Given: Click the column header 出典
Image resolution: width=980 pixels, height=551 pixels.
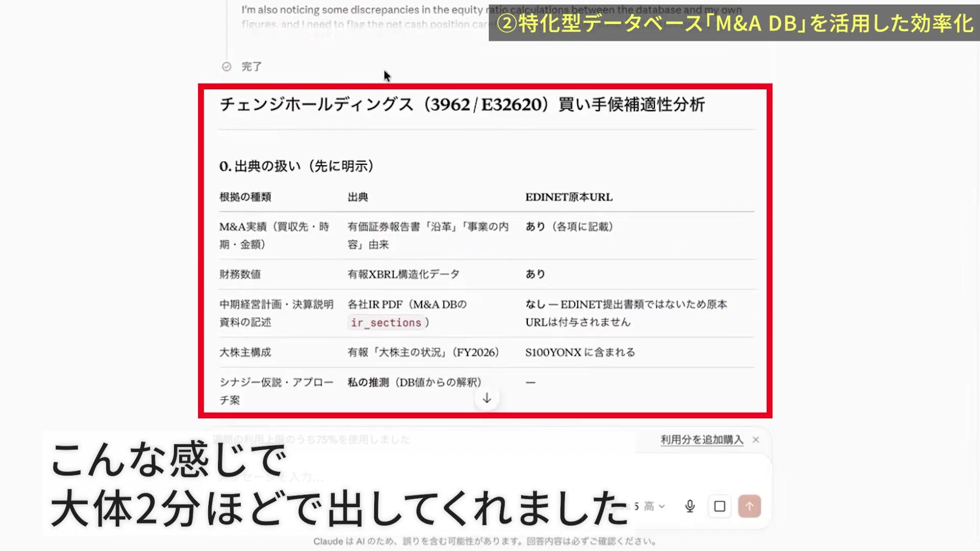Looking at the screenshot, I should click(358, 197).
